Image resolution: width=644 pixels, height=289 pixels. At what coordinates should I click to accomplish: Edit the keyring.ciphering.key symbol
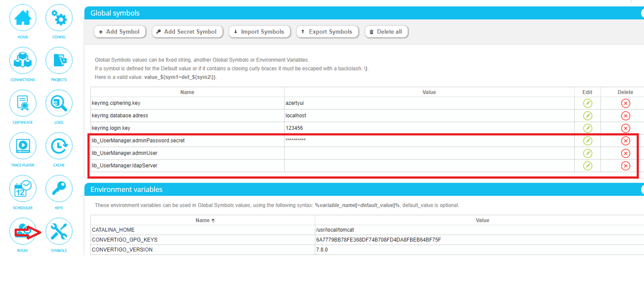tap(588, 103)
